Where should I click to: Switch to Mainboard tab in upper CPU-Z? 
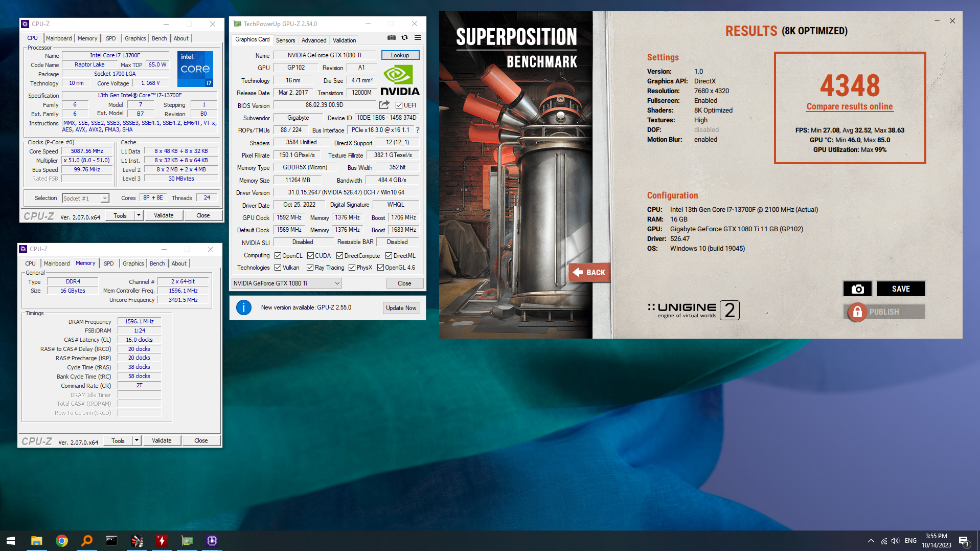(59, 38)
